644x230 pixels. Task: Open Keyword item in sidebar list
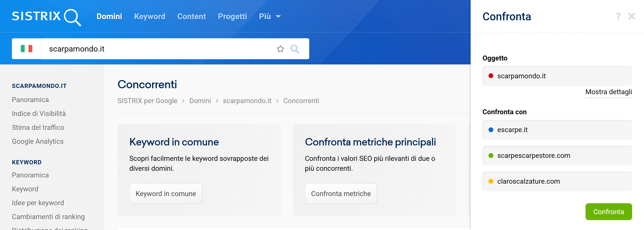pos(25,189)
